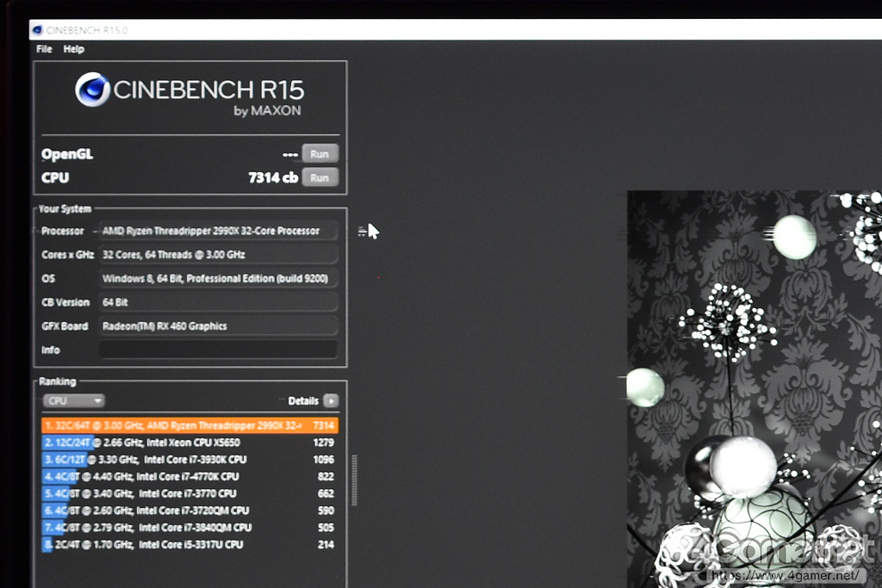
Task: Click the Radeon RX 460 Graphics field
Action: coord(218,326)
